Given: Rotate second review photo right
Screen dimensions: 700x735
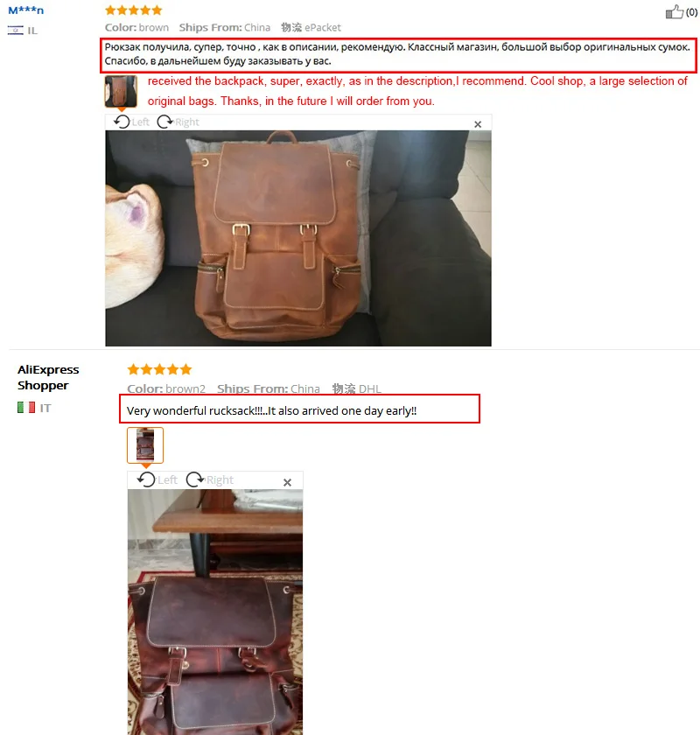Looking at the screenshot, I should (210, 479).
